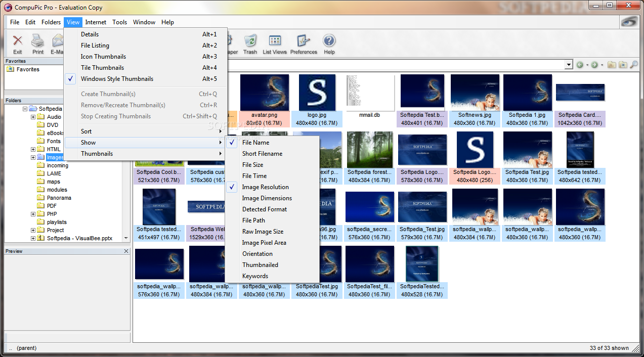Open the back history dropdown arrow
This screenshot has height=357, width=644.
pyautogui.click(x=587, y=65)
